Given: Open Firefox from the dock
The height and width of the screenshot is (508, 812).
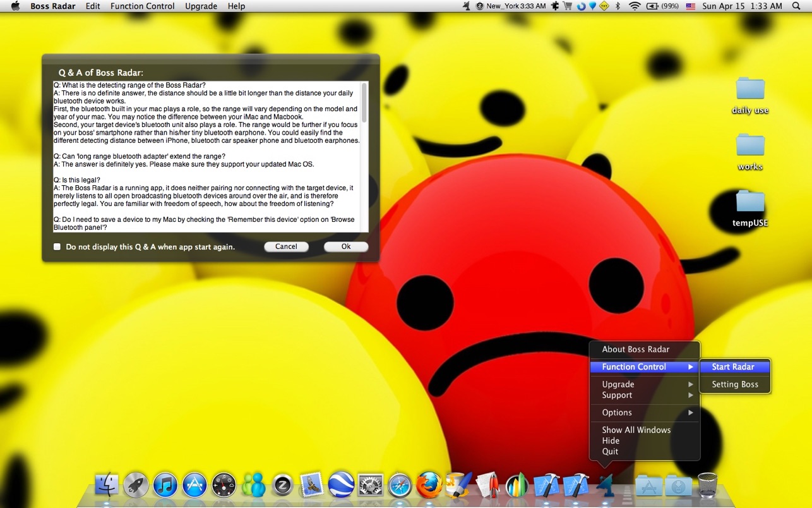Looking at the screenshot, I should (429, 485).
